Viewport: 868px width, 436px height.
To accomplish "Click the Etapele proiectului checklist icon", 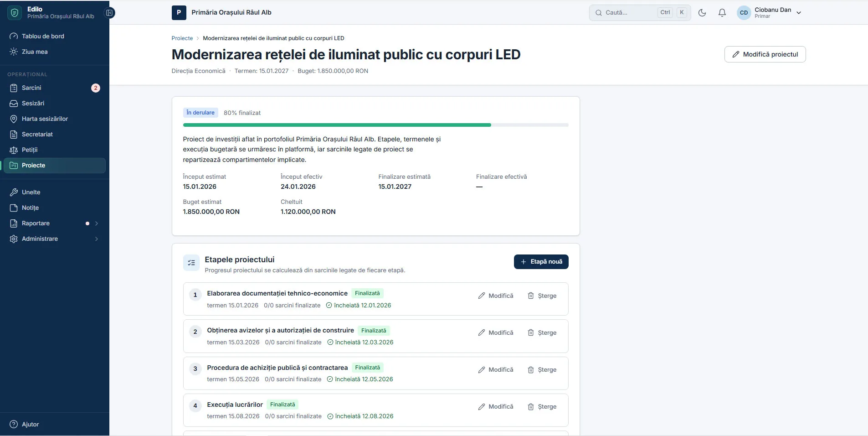I will (191, 263).
